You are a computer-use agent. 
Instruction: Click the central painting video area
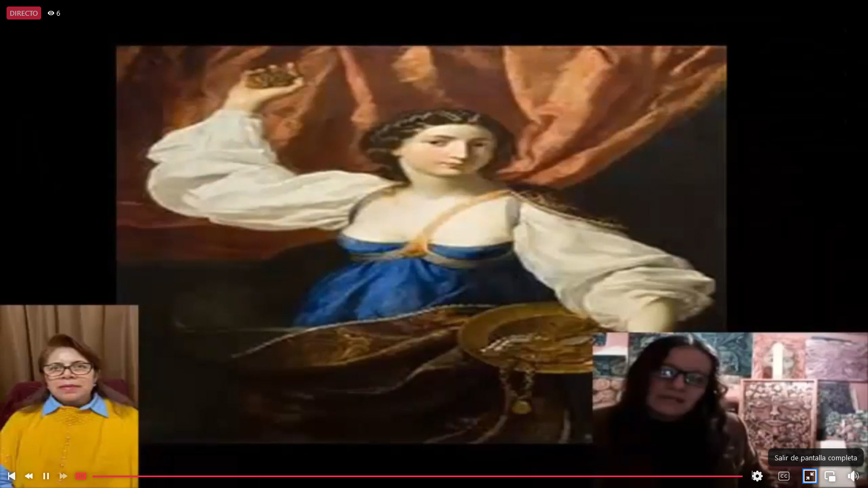point(421,244)
